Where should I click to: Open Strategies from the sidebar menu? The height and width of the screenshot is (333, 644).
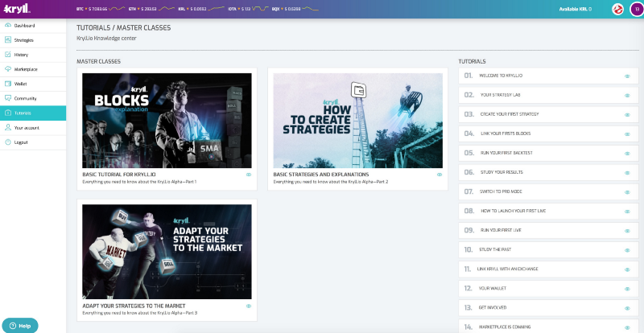coord(33,40)
